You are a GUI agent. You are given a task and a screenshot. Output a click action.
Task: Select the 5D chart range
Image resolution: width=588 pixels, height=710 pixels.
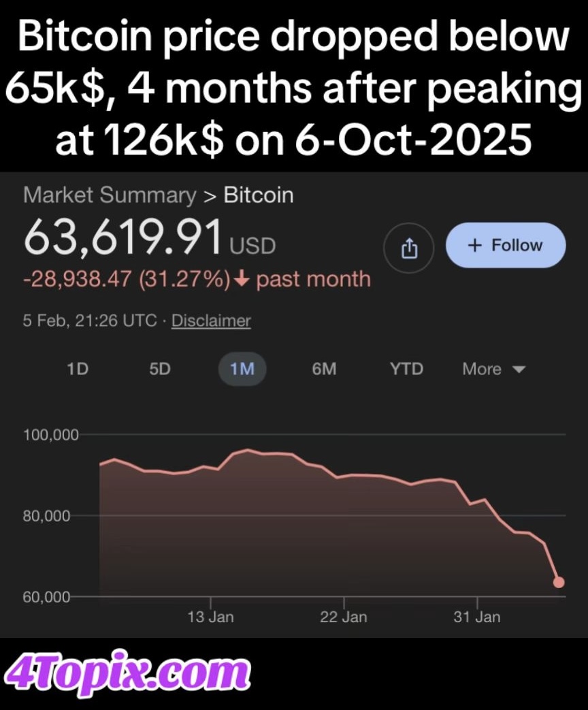pos(159,369)
